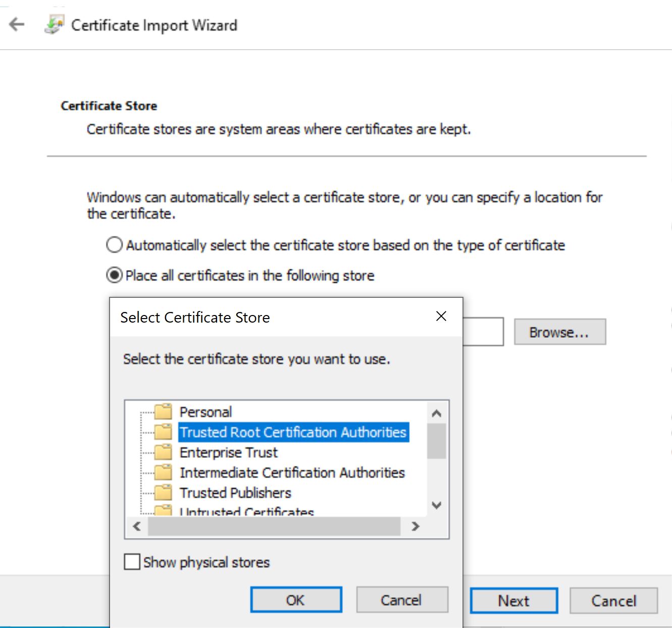
Task: Click the folder icon beside Trusted Publishers
Action: [x=163, y=493]
